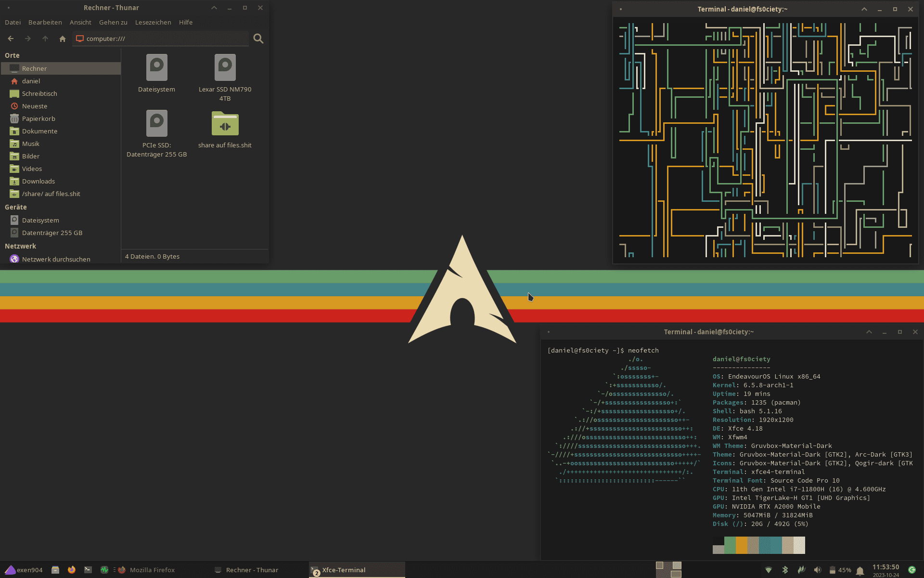
Task: Click the Netzwerk section header
Action: (20, 246)
